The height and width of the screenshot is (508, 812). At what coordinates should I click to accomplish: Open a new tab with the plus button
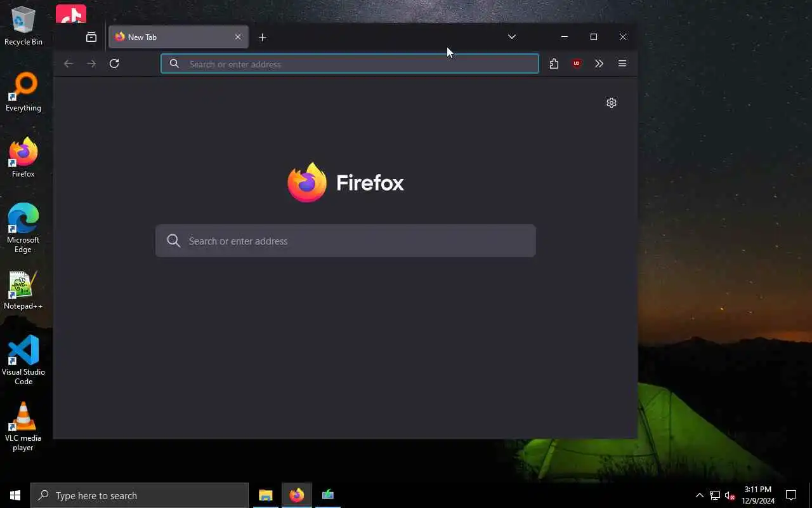click(x=263, y=37)
